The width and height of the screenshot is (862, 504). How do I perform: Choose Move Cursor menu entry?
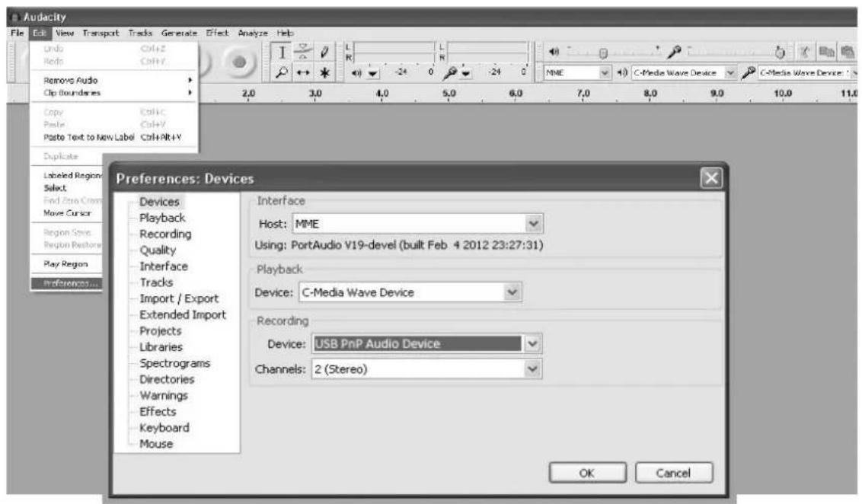click(67, 212)
